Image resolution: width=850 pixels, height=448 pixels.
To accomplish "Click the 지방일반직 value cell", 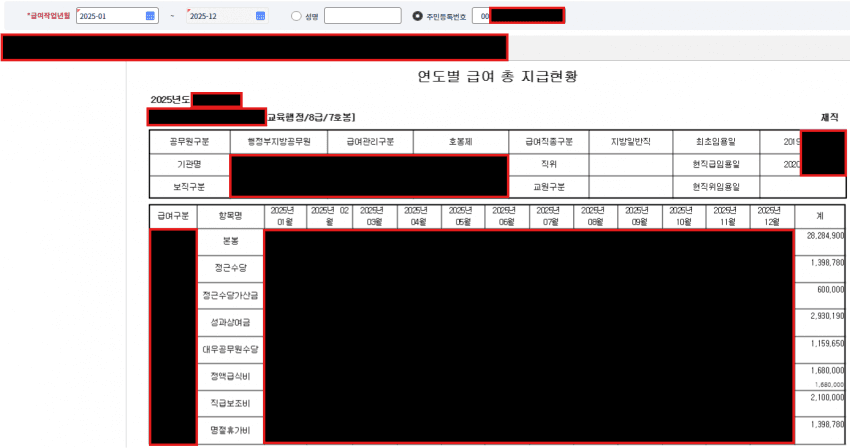I will 630,142.
